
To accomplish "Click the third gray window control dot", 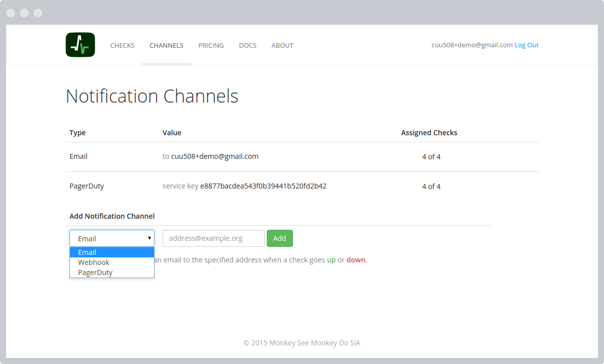I will pyautogui.click(x=38, y=13).
